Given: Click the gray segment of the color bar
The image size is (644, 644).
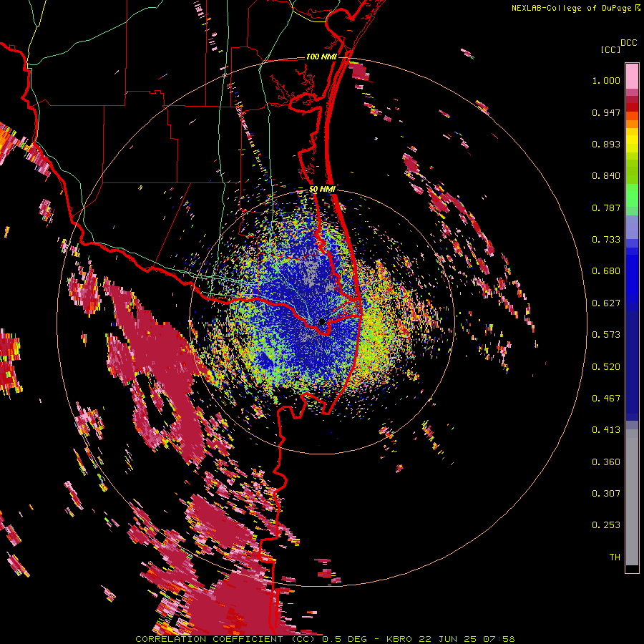Looking at the screenshot, I should tap(632, 497).
